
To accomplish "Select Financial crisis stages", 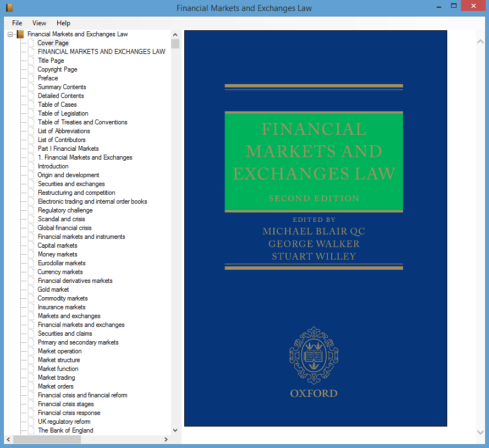I will [x=65, y=404].
